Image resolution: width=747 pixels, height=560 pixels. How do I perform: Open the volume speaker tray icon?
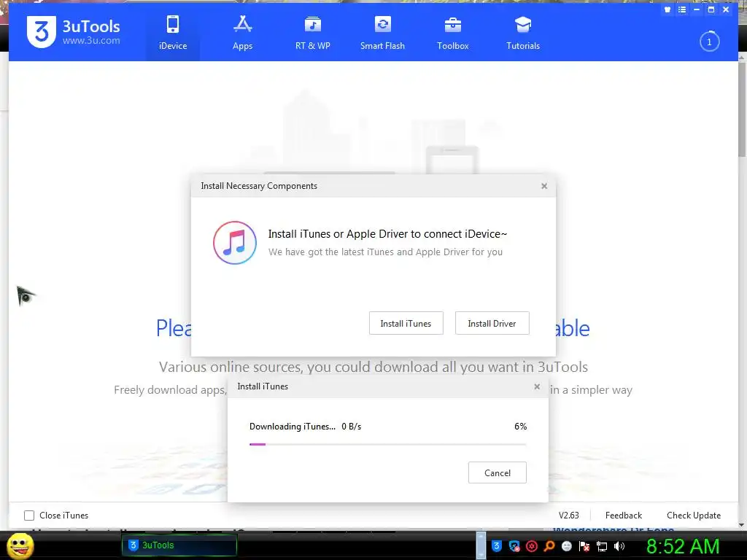point(619,545)
